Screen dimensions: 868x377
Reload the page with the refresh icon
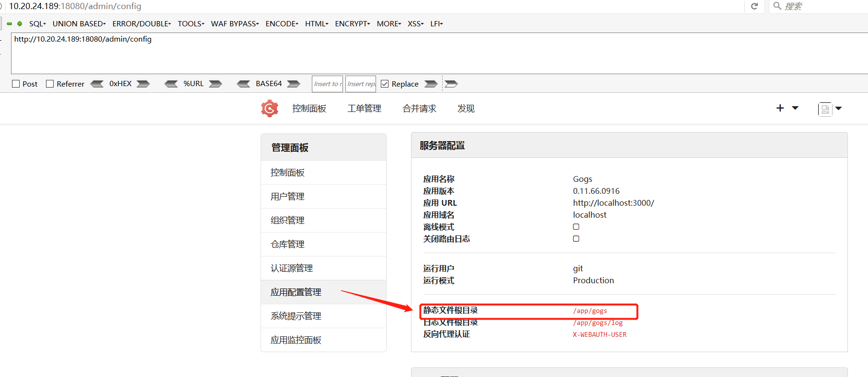pyautogui.click(x=754, y=6)
